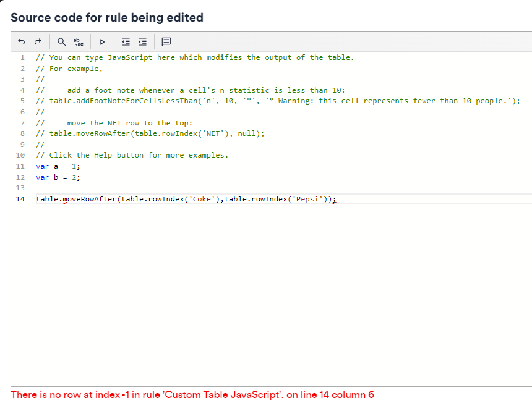Viewport: 532px width, 419px height.
Task: Click line number 5 in the gutter
Action: 22,101
